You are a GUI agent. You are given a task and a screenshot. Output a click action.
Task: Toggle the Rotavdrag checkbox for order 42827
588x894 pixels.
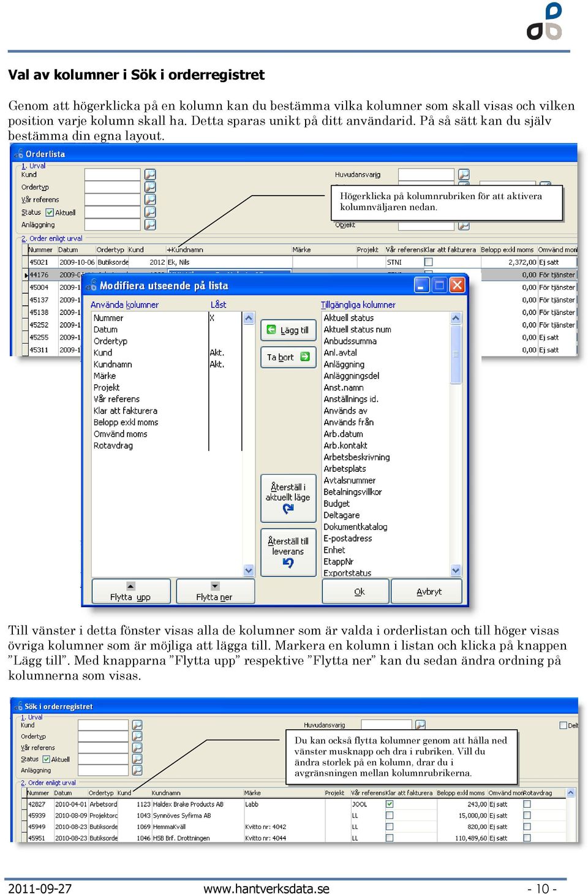[527, 805]
